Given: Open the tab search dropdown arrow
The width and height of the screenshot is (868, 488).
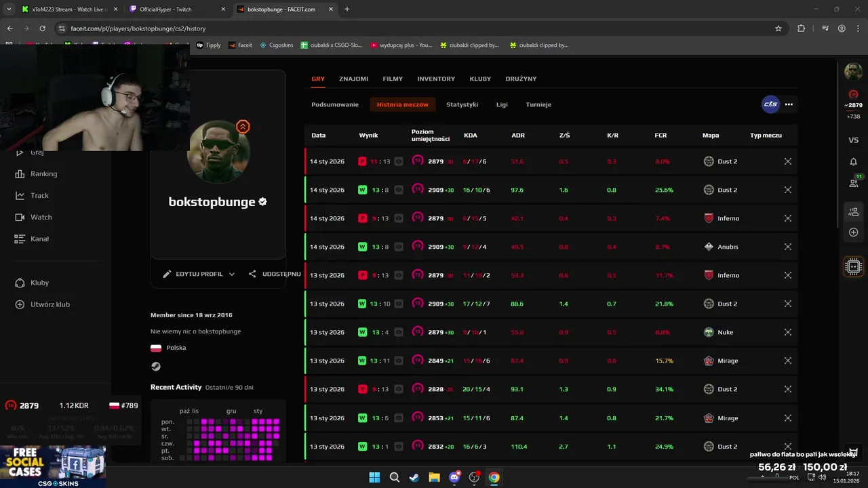Looking at the screenshot, I should (x=9, y=9).
